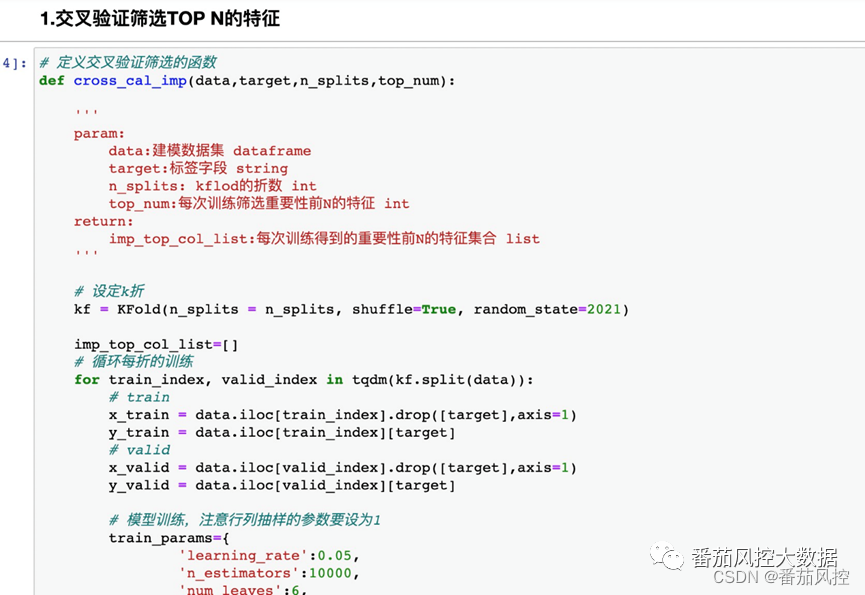Click the parameter "'n_estimators':10000,"

(269, 573)
